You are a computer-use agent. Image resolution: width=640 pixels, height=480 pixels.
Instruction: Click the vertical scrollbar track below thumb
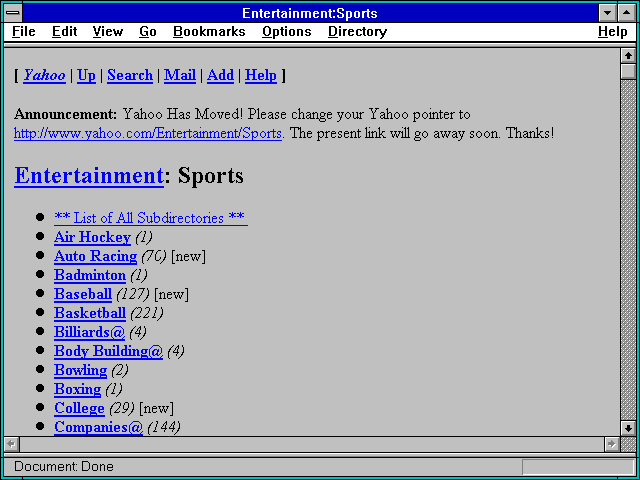pyautogui.click(x=628, y=250)
